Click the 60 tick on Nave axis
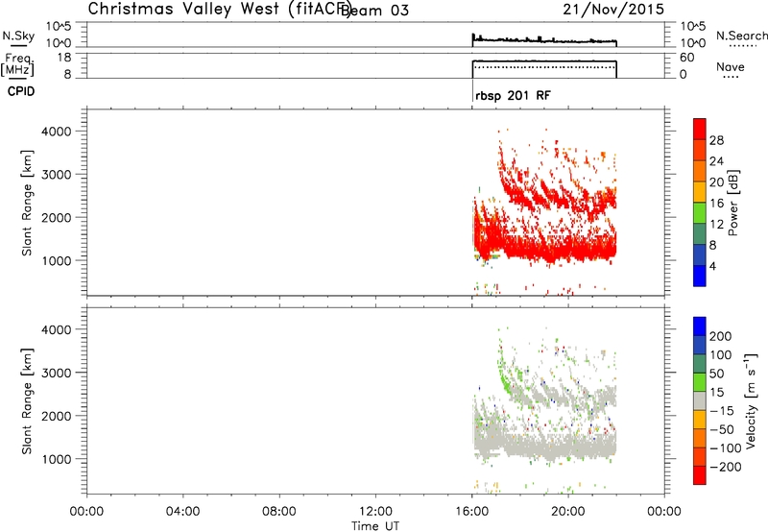768x532 pixels. coord(687,58)
